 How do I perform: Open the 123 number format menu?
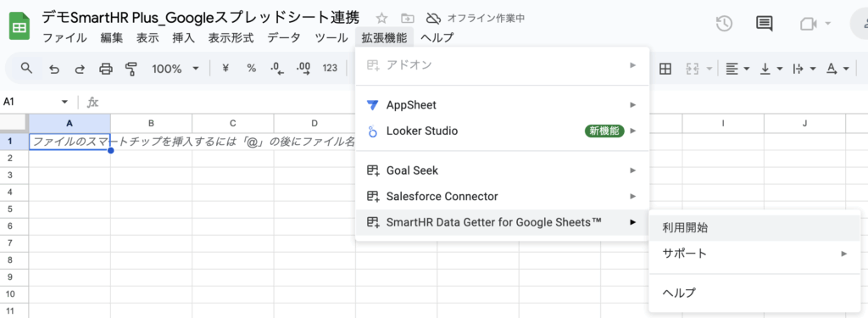pos(330,68)
